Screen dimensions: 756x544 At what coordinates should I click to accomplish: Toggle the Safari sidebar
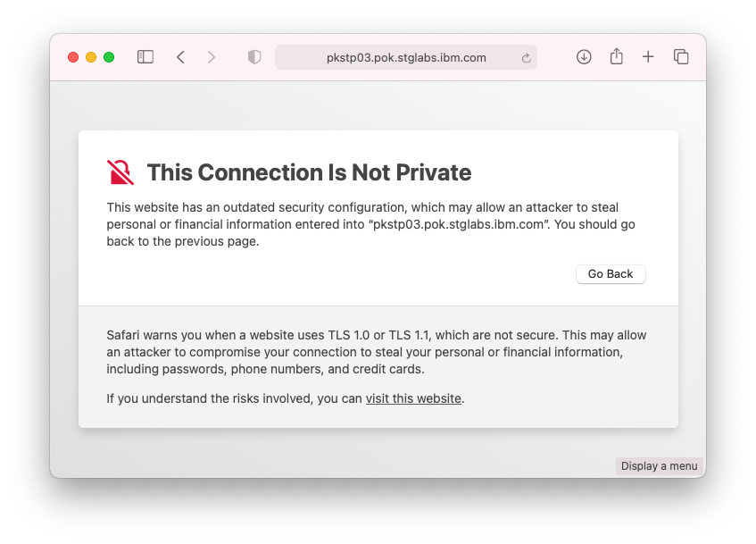(145, 57)
